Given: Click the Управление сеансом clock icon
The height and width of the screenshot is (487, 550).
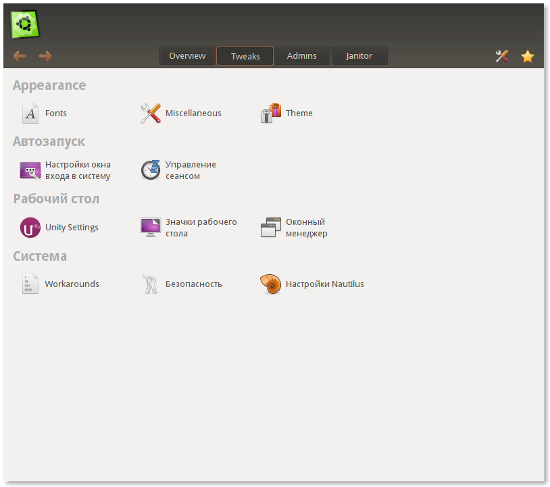Looking at the screenshot, I should (150, 170).
